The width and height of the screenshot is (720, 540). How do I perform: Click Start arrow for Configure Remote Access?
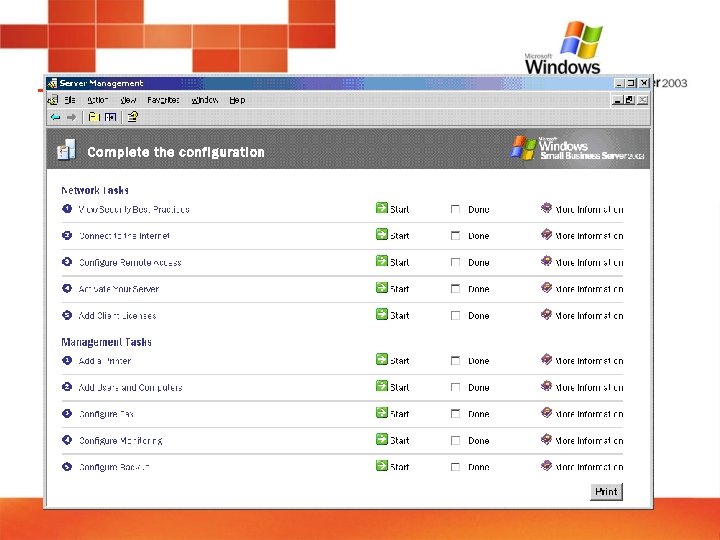tap(382, 261)
